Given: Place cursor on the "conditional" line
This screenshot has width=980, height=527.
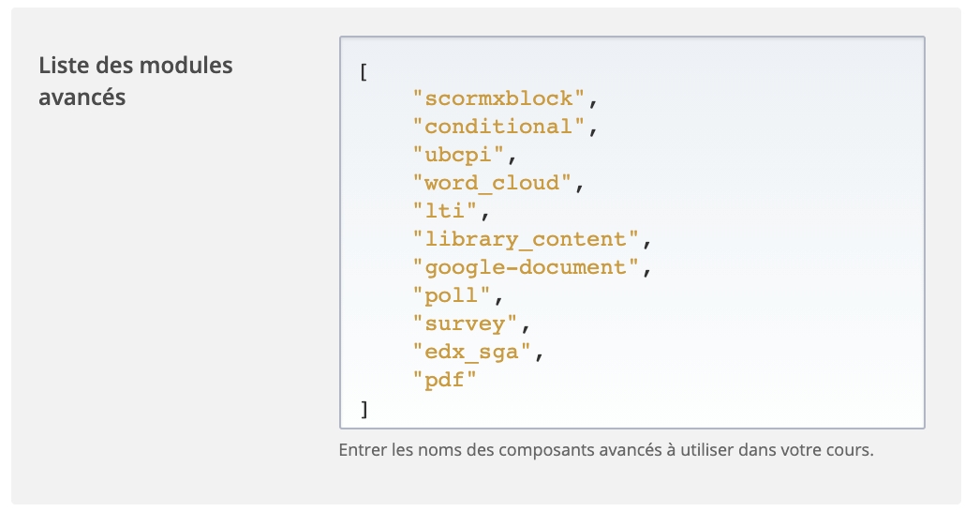Looking at the screenshot, I should [498, 127].
